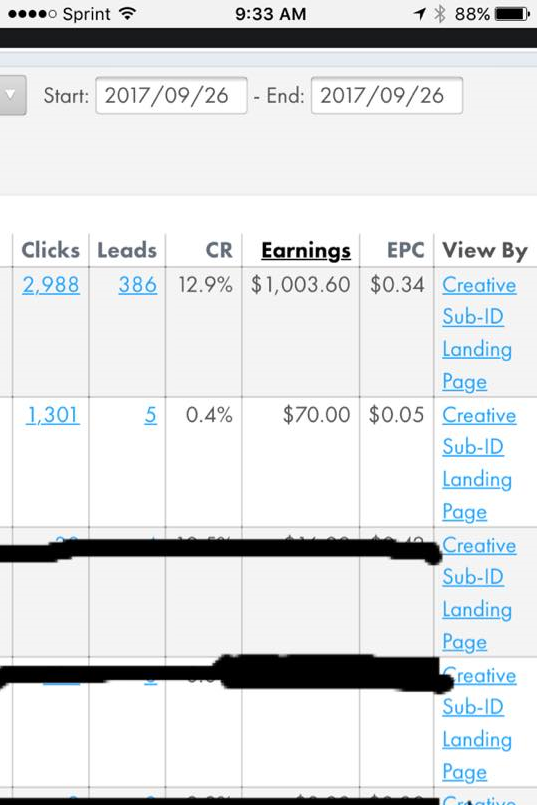Screen dimensions: 537x805
Task: Edit the Start date field
Action: [171, 95]
